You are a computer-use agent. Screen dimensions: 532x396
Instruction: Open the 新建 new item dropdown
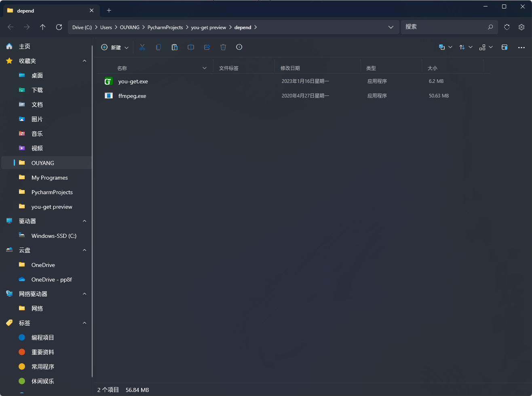(115, 47)
